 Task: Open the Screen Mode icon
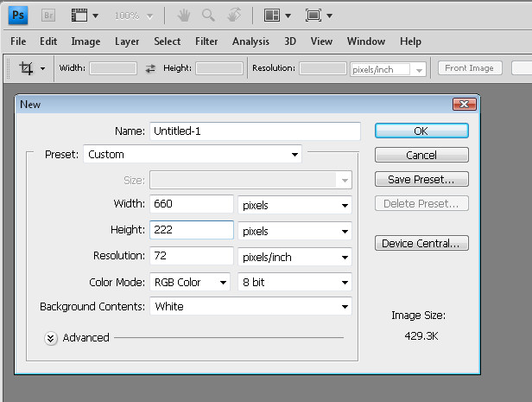(313, 16)
